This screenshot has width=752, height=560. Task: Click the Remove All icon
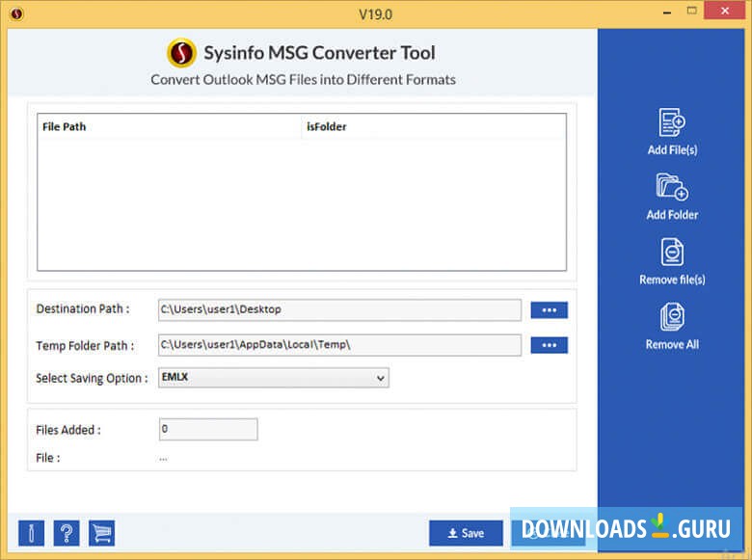(672, 316)
